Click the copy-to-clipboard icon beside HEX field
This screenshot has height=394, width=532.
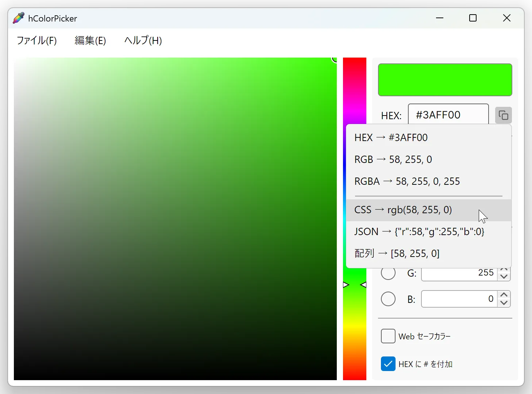pos(503,115)
